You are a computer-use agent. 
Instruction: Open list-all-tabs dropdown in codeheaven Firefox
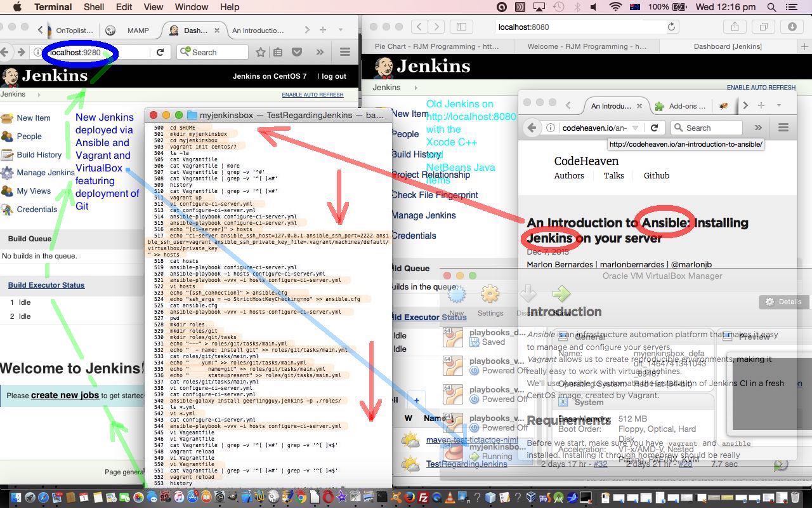(x=778, y=105)
